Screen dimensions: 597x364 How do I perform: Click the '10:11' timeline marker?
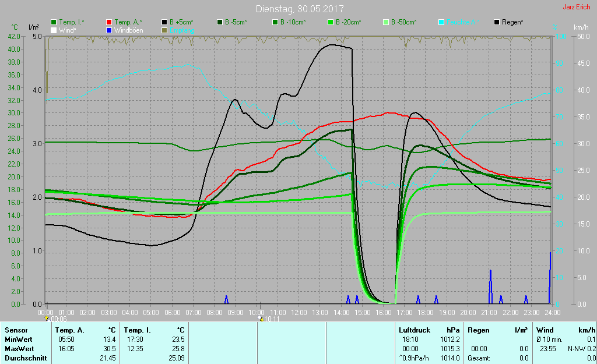(272, 319)
